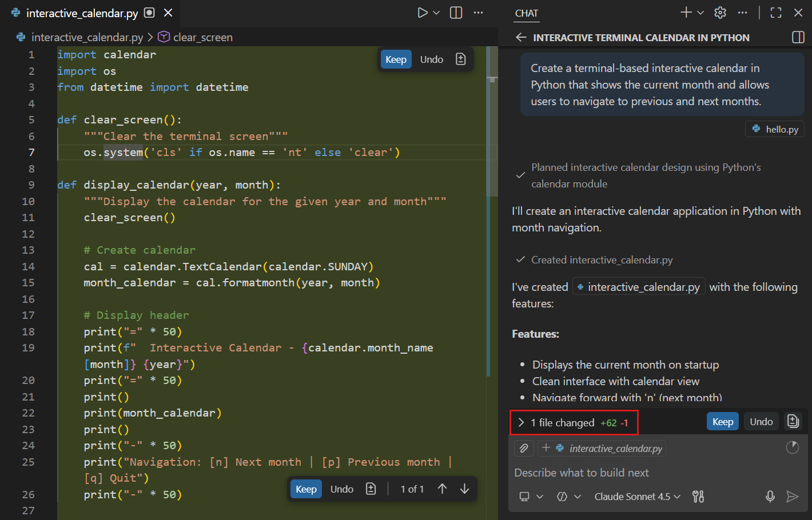Expand chat to fullscreen with the brackets icon
Image resolution: width=812 pixels, height=520 pixels.
point(776,12)
